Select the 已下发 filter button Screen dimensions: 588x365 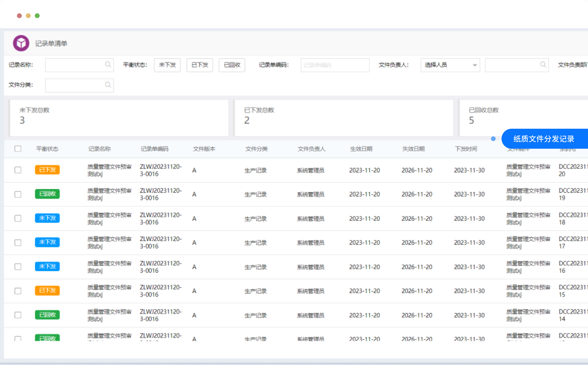coord(200,65)
